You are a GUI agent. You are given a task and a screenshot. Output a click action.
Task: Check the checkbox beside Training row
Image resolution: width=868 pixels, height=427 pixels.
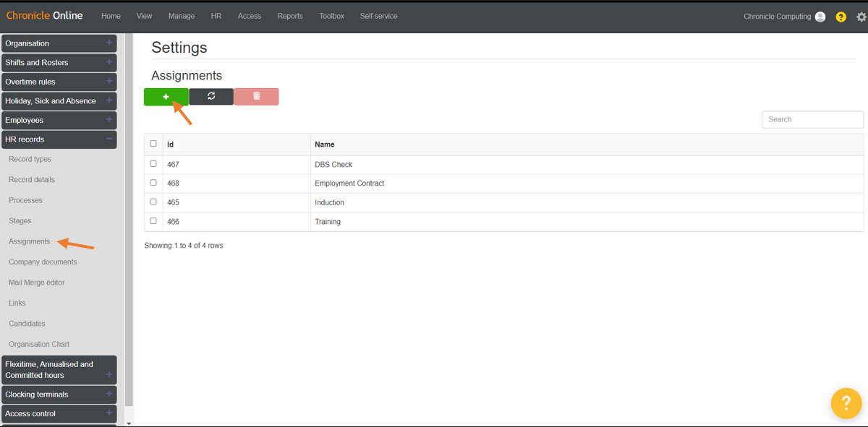(x=153, y=221)
